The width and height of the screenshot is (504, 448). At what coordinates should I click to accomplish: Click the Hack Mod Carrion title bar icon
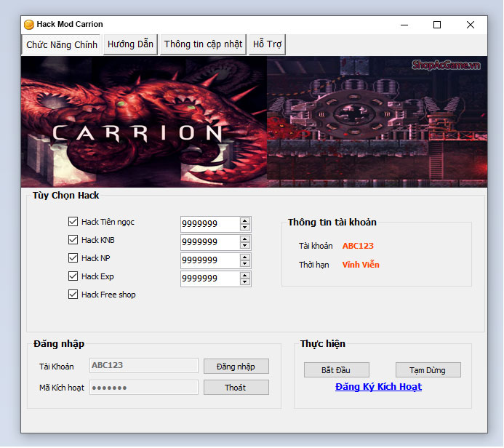coord(29,25)
